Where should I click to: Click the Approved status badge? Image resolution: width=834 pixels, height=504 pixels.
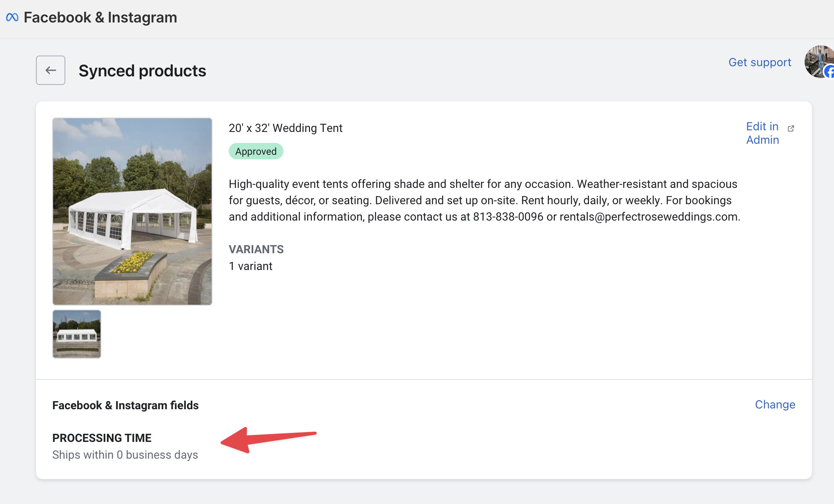point(256,152)
